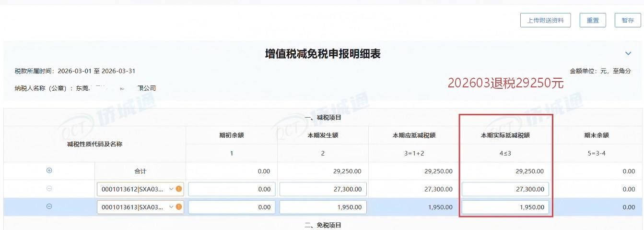Viewport: 644px width, 230px height.
Task: Click the 期末余额 column header
Action: coord(597,135)
